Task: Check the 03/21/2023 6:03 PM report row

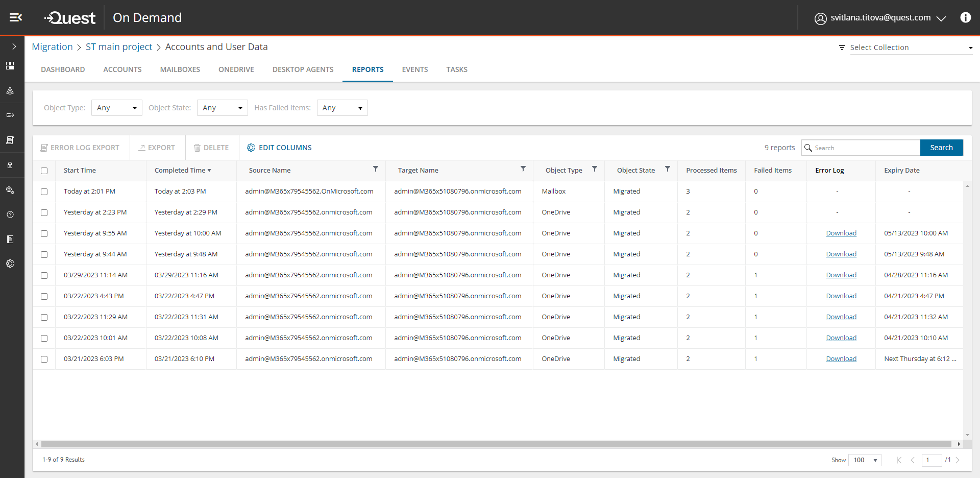Action: [x=44, y=359]
